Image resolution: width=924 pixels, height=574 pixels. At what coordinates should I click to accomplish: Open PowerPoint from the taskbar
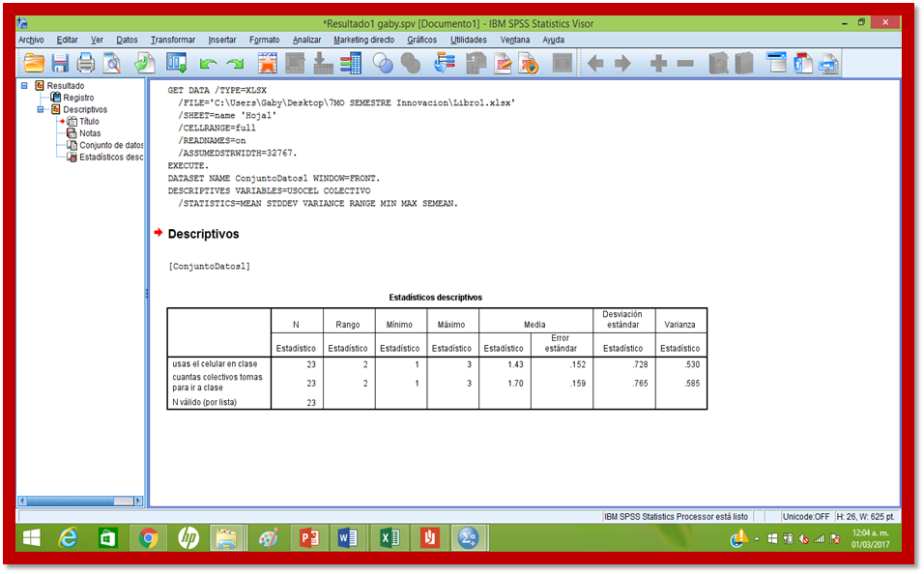tap(308, 538)
